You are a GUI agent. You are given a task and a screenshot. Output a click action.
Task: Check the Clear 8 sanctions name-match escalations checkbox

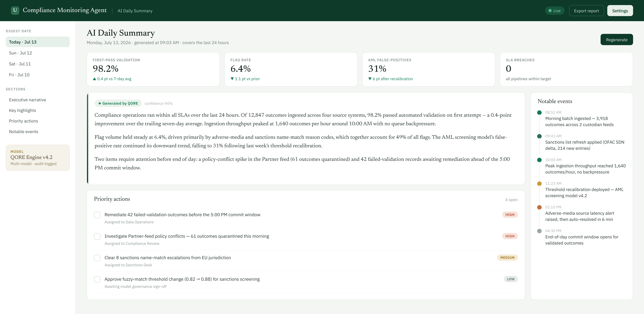[x=97, y=258]
